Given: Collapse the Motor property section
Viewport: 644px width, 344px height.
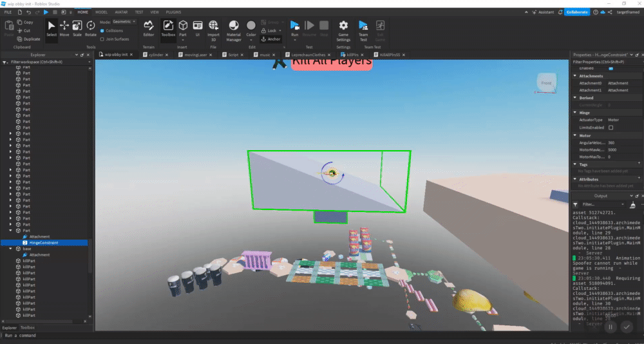Looking at the screenshot, I should [x=574, y=135].
